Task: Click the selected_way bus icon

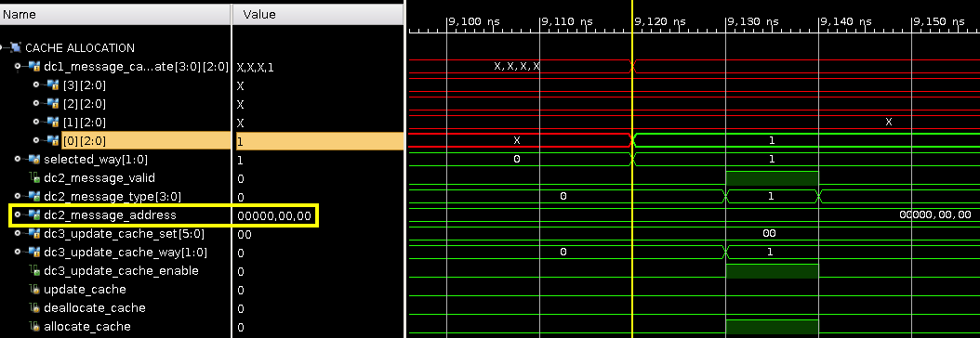Action: pyautogui.click(x=34, y=160)
